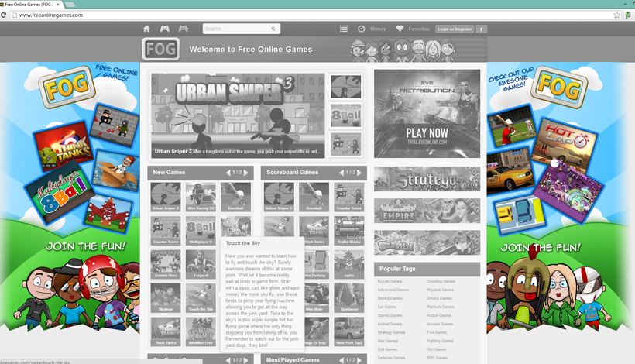The width and height of the screenshot is (635, 364).
Task: Go to next page of Most Played Games
Action: 359,360
